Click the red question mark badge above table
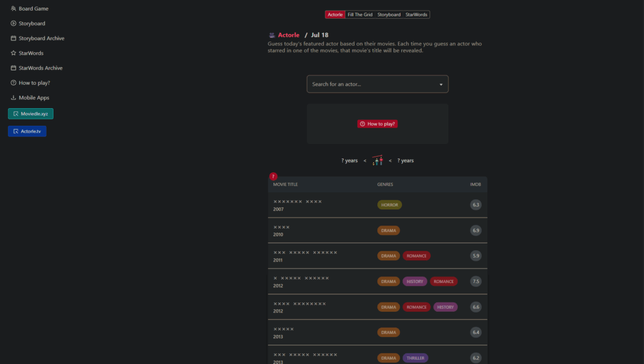Viewport: 644px width, 364px height. tap(273, 177)
